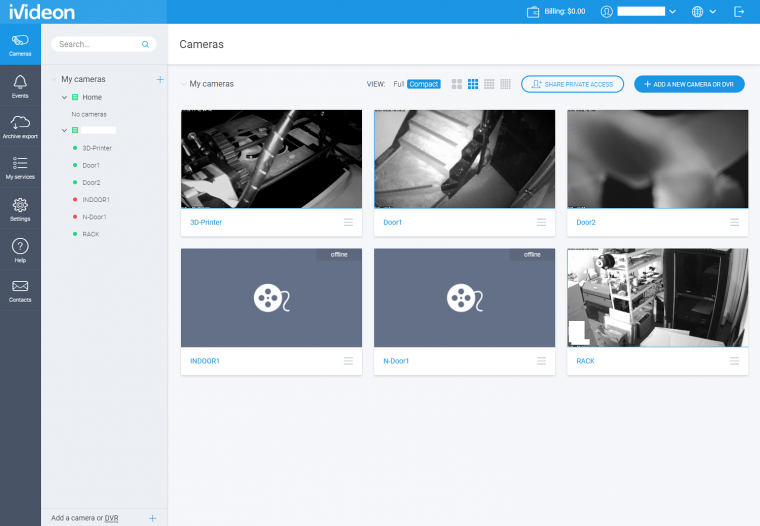760x526 pixels.
Task: Select the Home group label
Action: coord(92,97)
